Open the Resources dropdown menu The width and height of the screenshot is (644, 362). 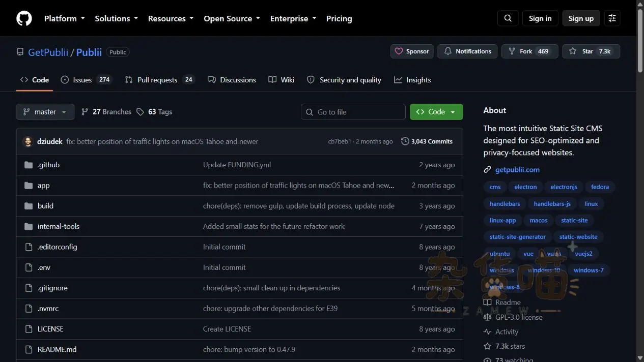[171, 18]
